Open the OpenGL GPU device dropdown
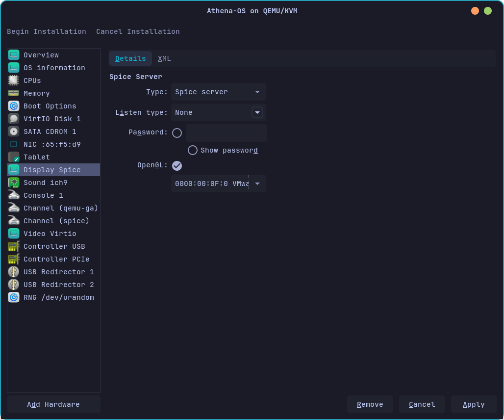This screenshot has width=504, height=420. coord(257,184)
